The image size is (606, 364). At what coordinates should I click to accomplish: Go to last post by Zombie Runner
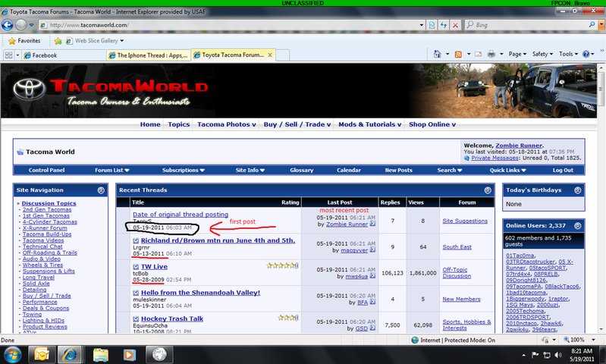372,224
